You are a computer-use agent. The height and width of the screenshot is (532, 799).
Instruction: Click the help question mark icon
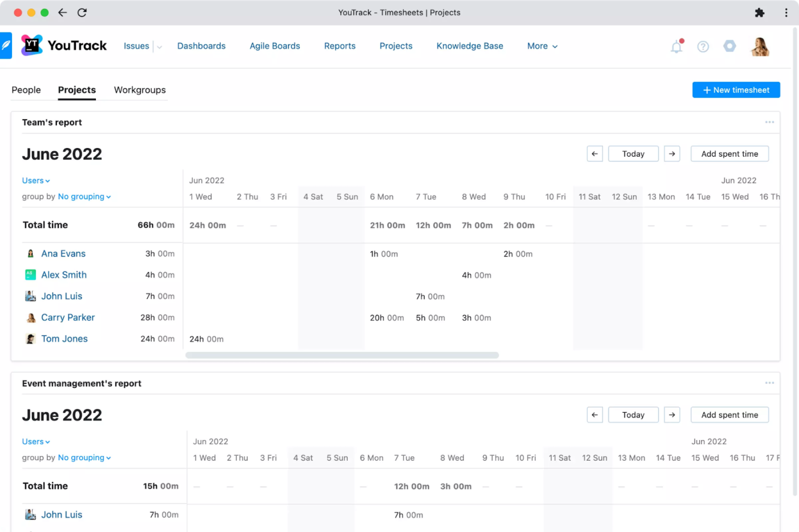coord(703,47)
